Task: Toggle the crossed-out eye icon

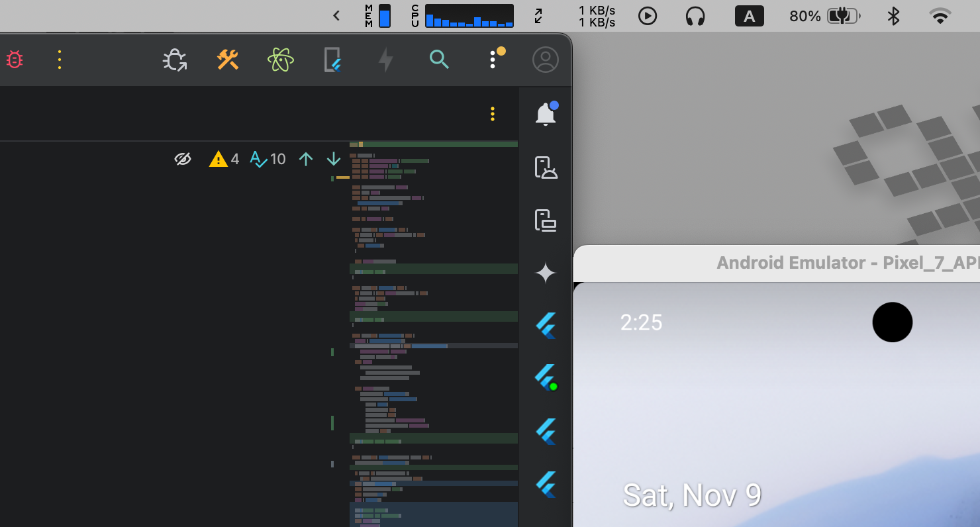Action: [183, 159]
